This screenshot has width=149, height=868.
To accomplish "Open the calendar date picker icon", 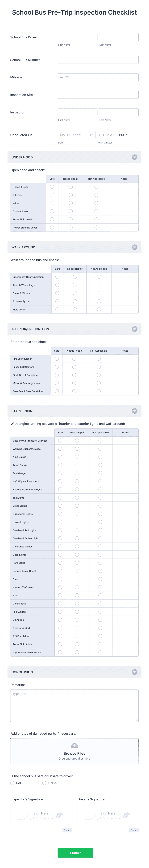I will point(91,134).
